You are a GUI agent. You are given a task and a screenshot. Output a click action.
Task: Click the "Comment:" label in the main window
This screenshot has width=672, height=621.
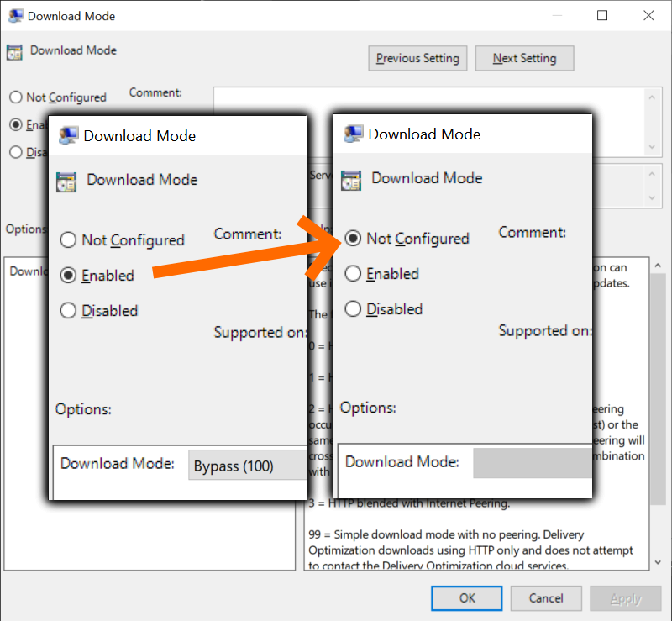tap(155, 92)
